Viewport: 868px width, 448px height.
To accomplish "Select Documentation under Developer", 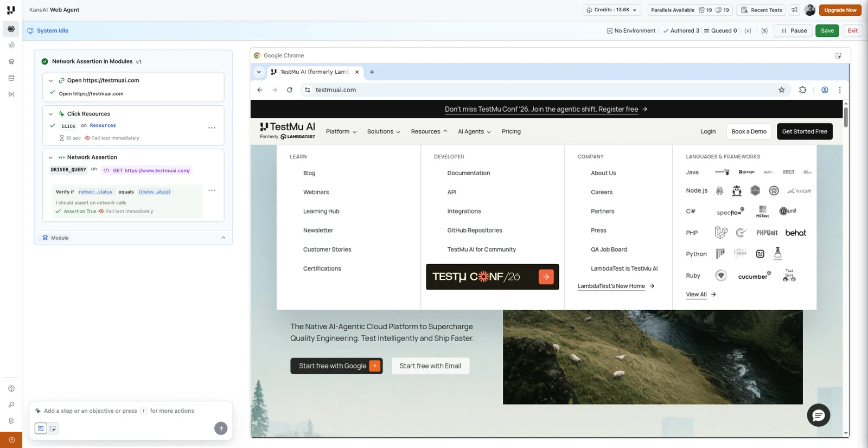I will pos(469,174).
